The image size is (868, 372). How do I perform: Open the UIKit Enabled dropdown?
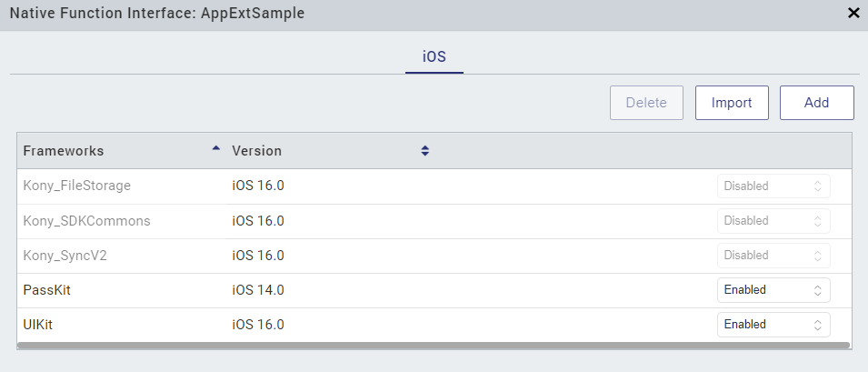[x=773, y=325]
